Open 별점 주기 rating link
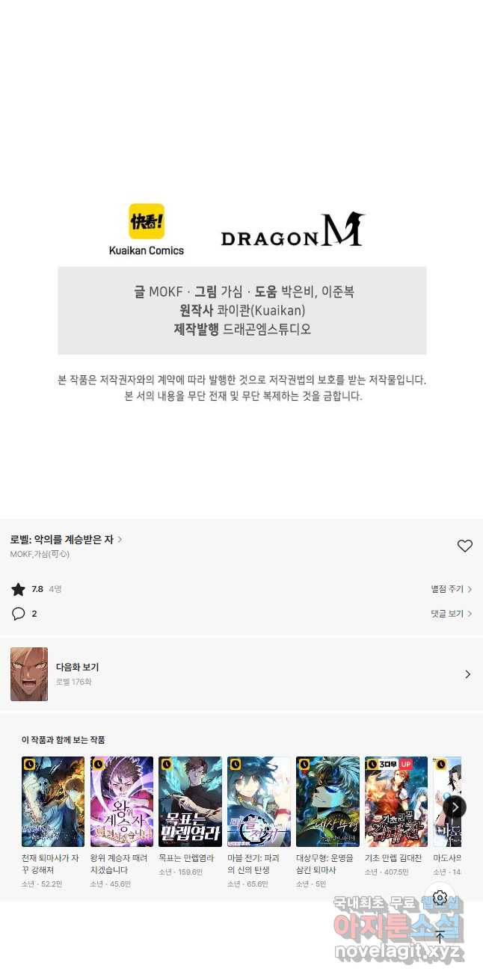 (451, 589)
